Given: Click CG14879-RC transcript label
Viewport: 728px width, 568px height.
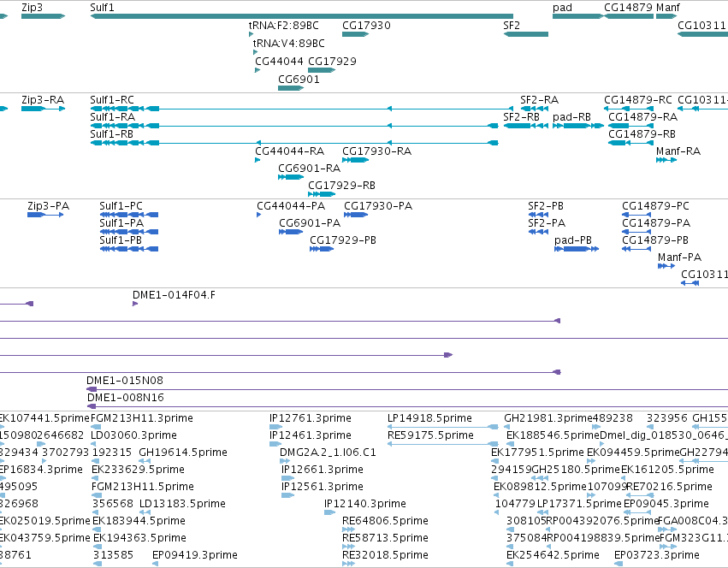Looking at the screenshot, I should (638, 100).
